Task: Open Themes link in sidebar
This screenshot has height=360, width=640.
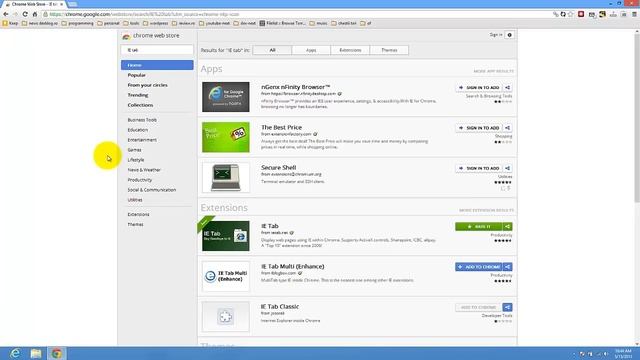Action: coord(135,224)
